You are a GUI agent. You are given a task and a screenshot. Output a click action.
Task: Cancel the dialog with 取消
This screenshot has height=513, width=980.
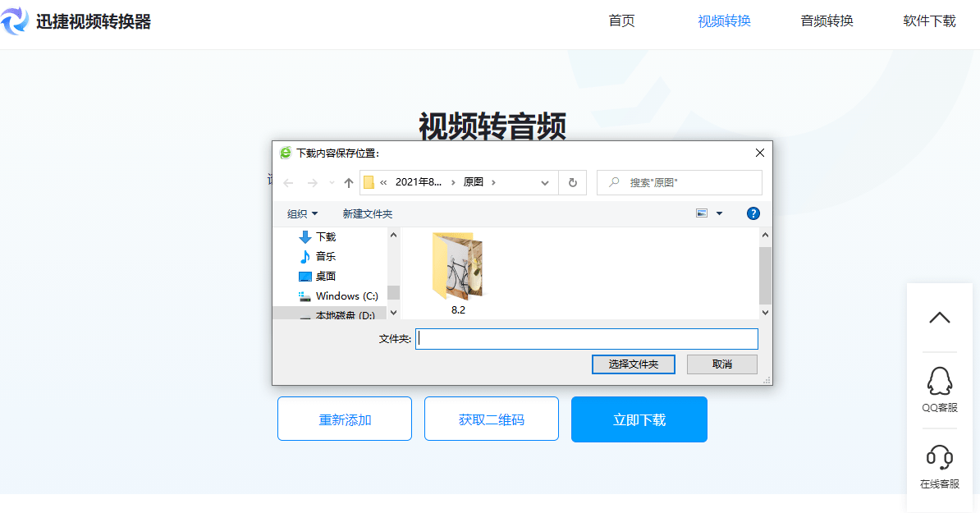[721, 364]
